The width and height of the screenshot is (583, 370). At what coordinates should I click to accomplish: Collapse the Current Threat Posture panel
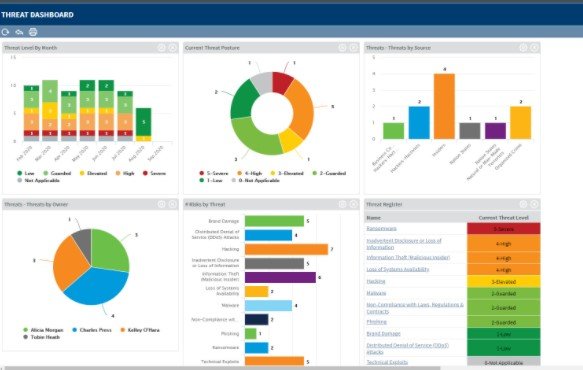pos(354,48)
